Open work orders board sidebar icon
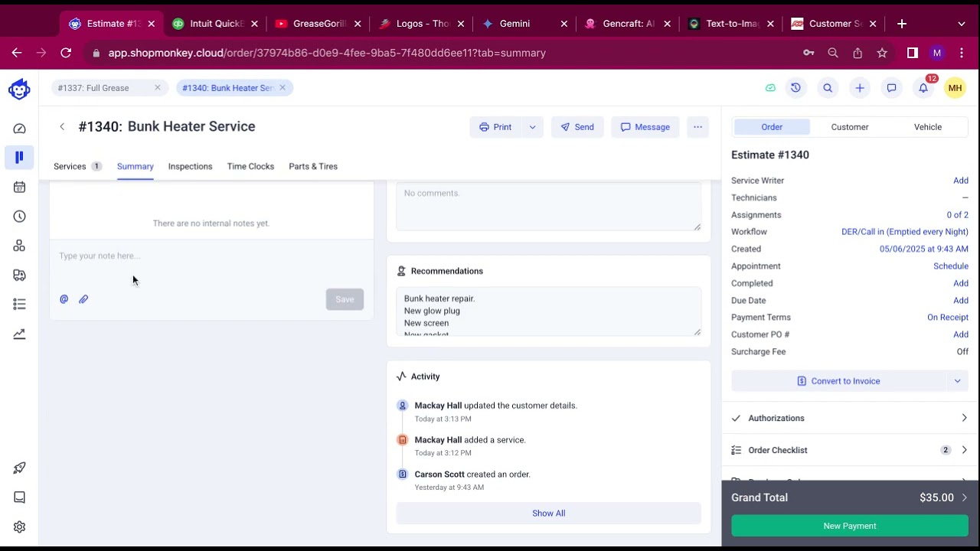The image size is (980, 551). (19, 157)
